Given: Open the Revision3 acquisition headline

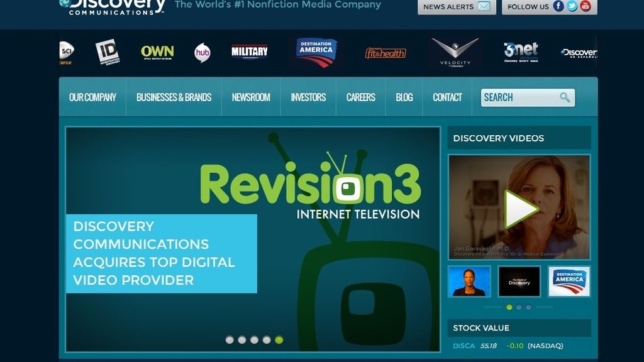Looking at the screenshot, I should (x=162, y=253).
